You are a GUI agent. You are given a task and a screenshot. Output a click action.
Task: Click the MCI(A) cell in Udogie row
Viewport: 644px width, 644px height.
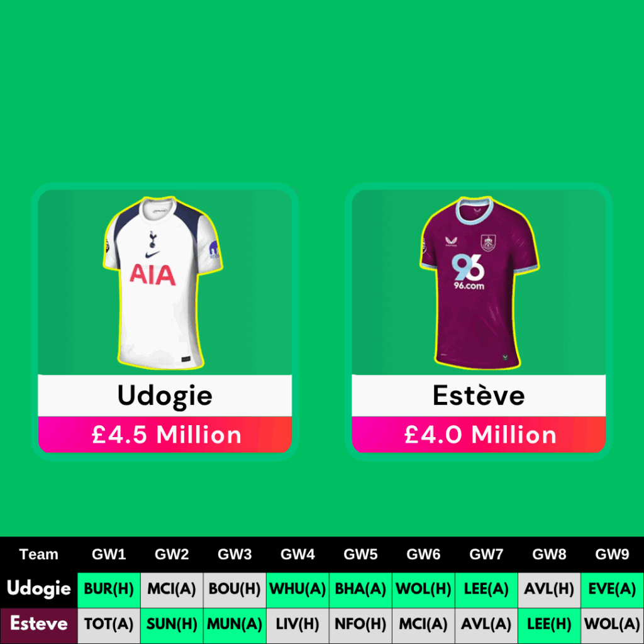coord(172,589)
